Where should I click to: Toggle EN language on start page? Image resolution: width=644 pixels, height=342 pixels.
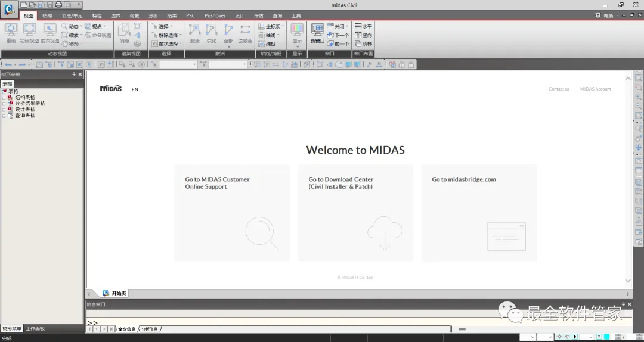click(x=135, y=89)
